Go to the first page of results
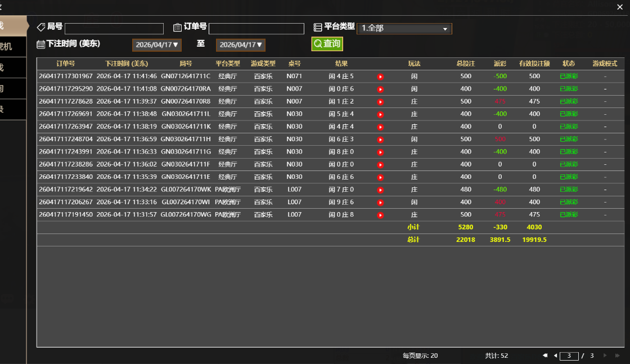 544,356
